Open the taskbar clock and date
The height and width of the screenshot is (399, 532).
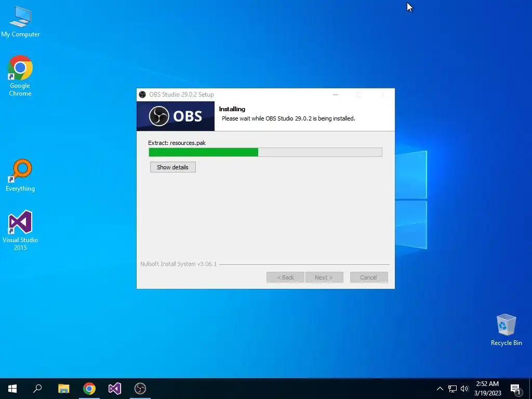487,389
